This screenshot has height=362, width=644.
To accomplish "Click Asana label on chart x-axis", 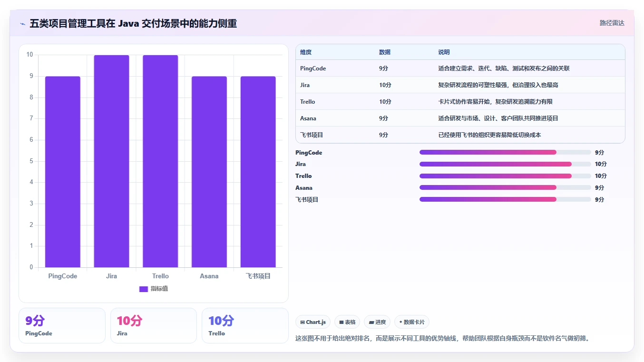I will coord(209,276).
